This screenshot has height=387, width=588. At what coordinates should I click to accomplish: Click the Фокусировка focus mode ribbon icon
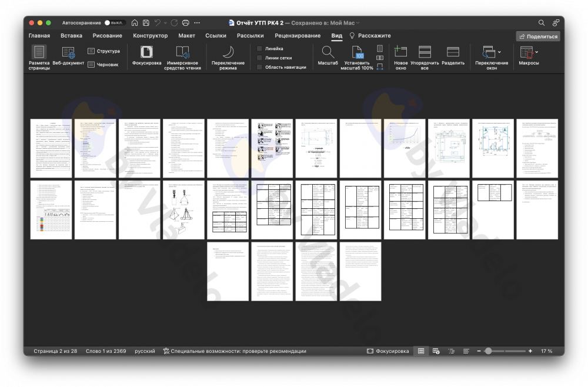[146, 52]
